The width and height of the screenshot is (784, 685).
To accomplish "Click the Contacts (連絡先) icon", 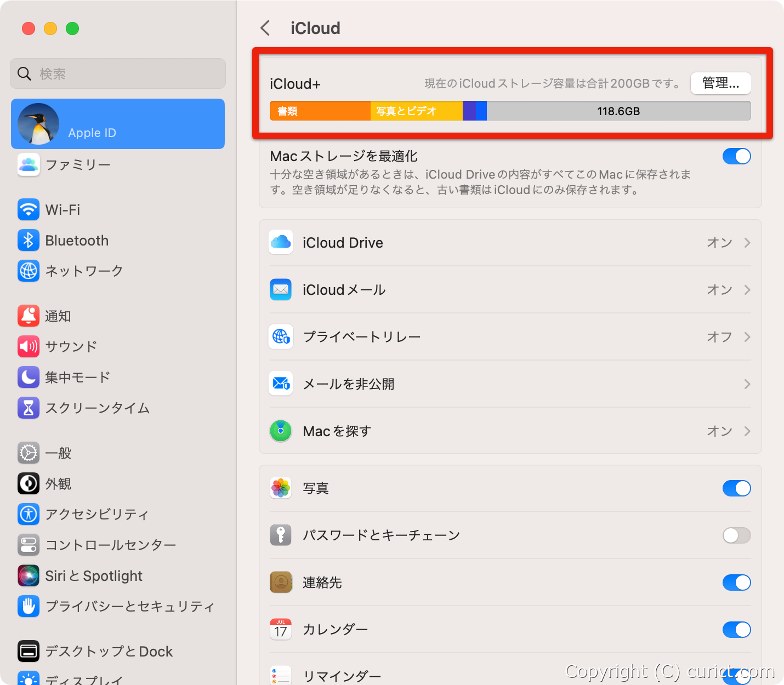I will pyautogui.click(x=281, y=582).
